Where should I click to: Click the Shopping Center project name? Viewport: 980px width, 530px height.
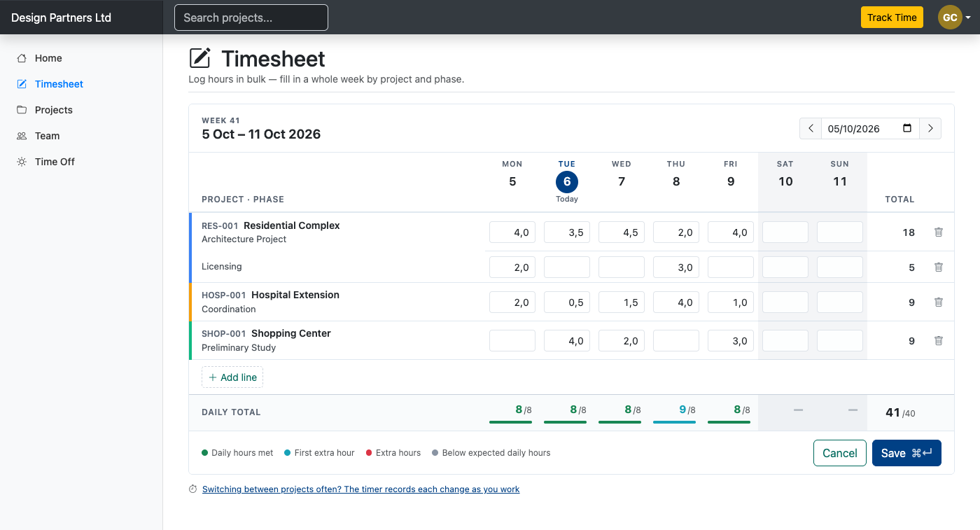291,333
